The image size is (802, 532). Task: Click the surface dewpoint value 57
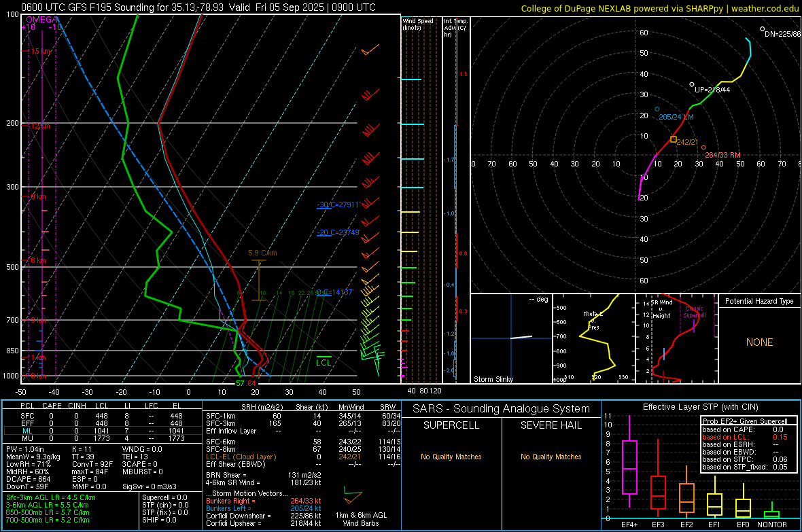coord(240,383)
